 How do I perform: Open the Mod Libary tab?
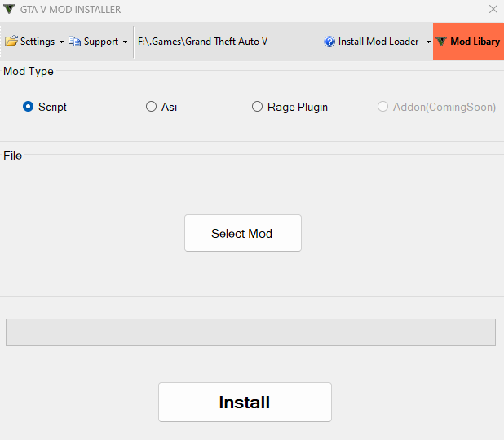coord(468,42)
